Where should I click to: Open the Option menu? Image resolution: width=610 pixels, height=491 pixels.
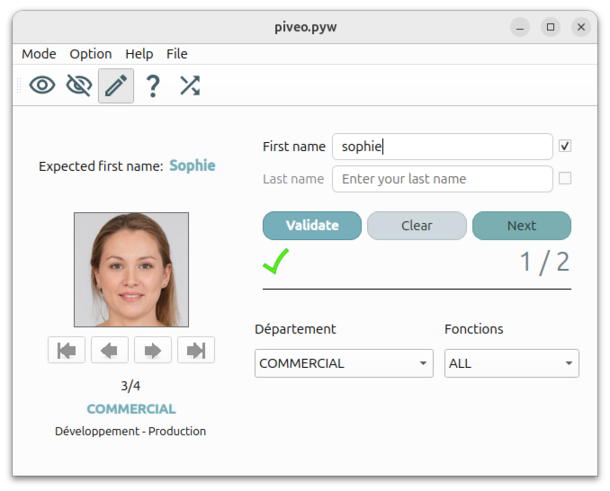91,54
